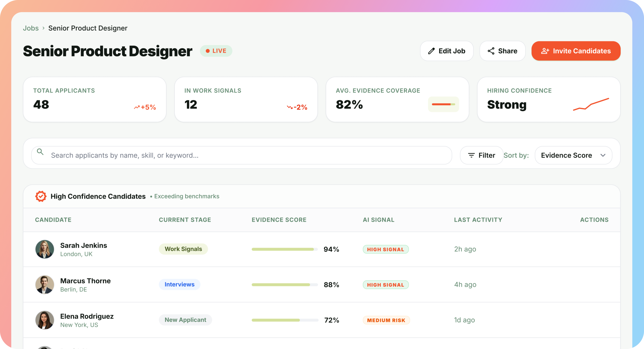Click the share network icon
This screenshot has width=644, height=349.
(x=491, y=51)
